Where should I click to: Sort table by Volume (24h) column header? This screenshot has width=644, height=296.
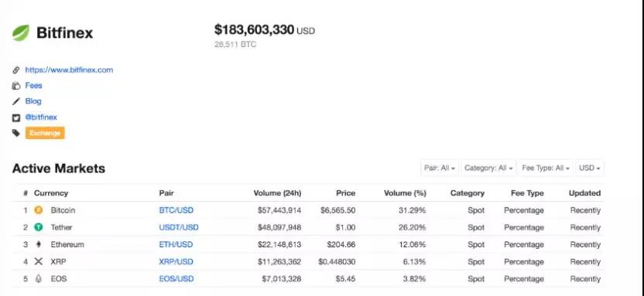[277, 193]
